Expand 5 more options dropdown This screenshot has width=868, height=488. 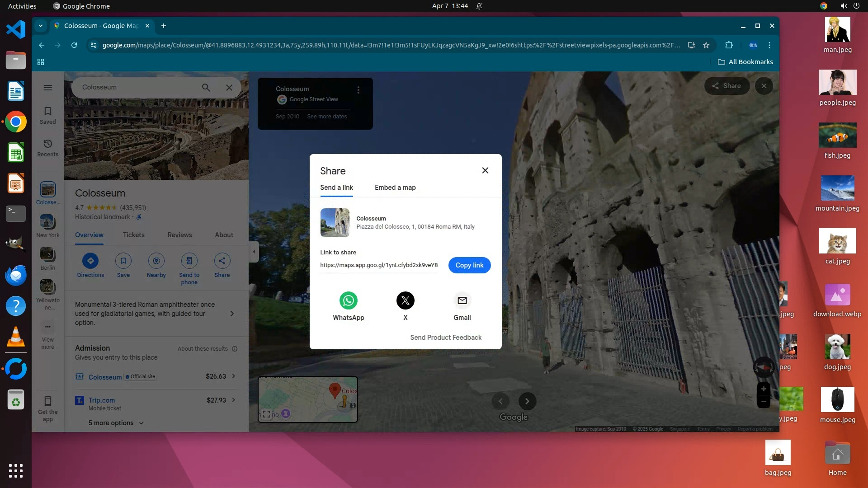116,423
